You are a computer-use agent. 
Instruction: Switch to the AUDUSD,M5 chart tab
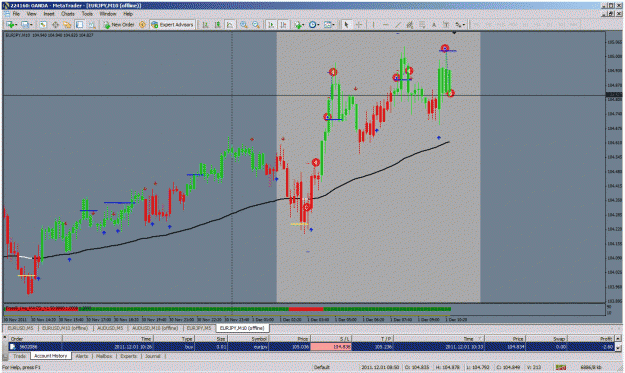click(110, 328)
